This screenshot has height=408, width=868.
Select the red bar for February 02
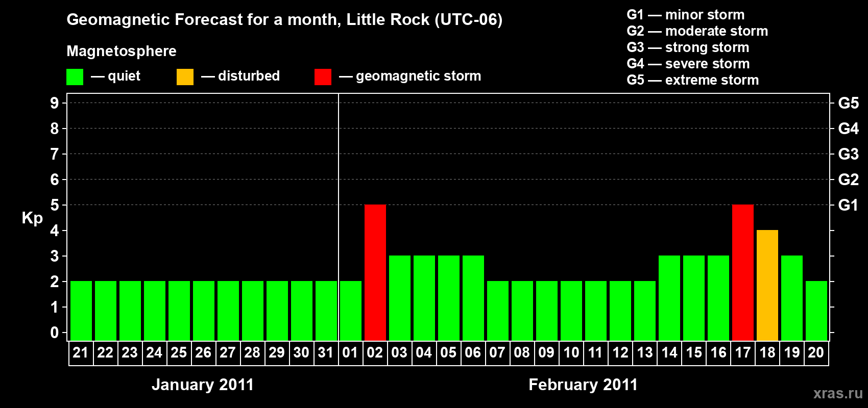point(375,272)
